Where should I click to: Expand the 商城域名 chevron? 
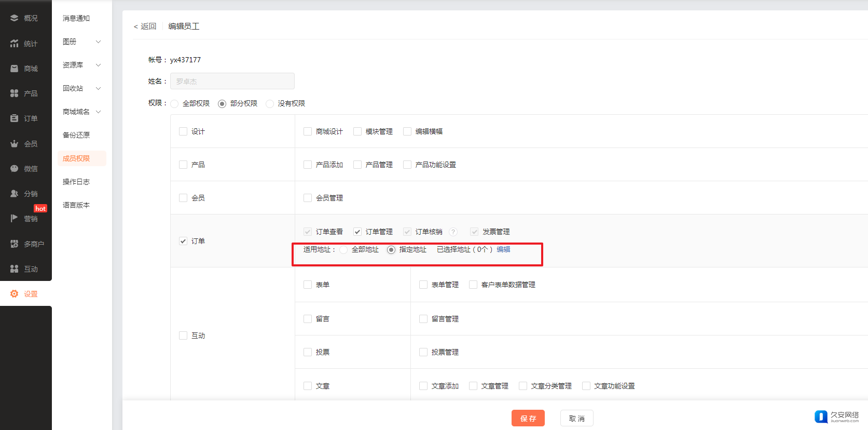(98, 112)
